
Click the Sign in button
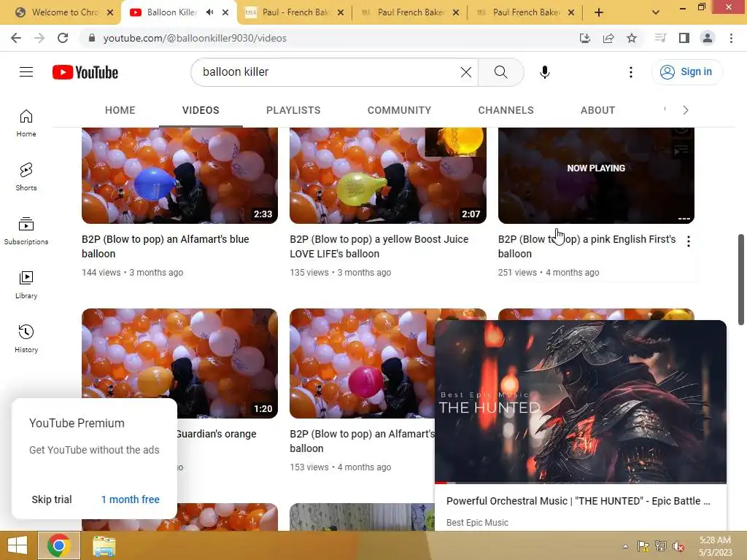(x=687, y=72)
